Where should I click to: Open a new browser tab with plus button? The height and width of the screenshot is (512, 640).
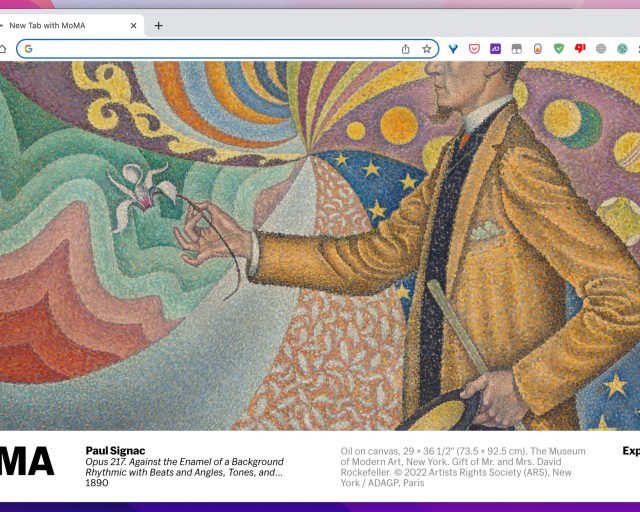point(159,26)
